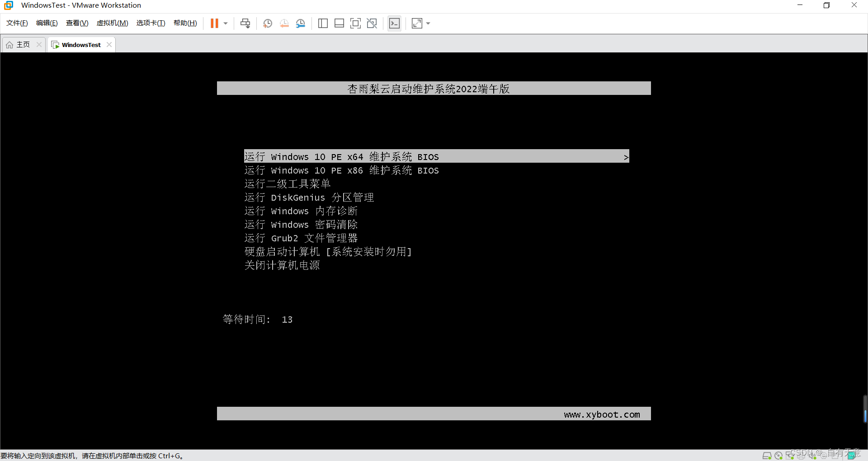The image size is (868, 461).
Task: Select 运行 Windows 10 PE x86 维护系统 BIOS
Action: click(342, 170)
